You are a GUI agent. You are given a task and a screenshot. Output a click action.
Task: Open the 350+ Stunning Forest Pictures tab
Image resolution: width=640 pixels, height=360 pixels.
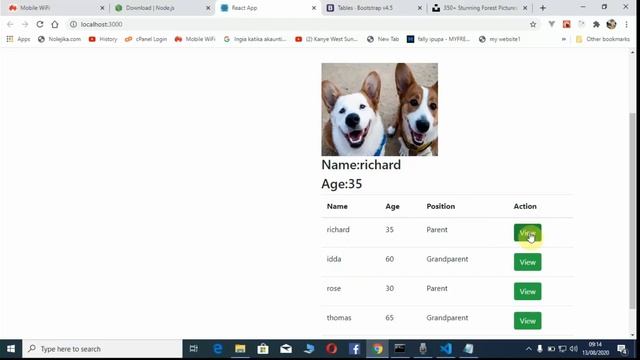480,8
